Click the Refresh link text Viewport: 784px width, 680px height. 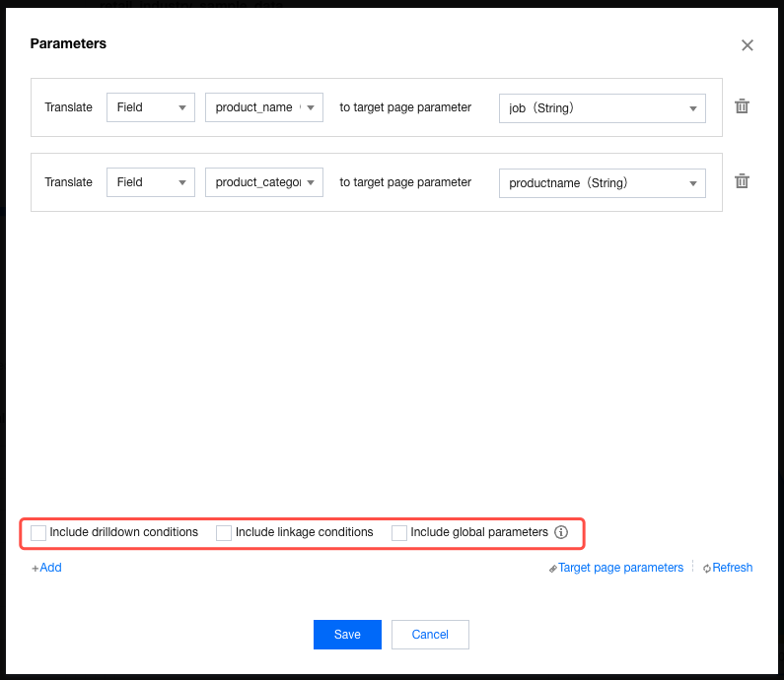pos(732,568)
